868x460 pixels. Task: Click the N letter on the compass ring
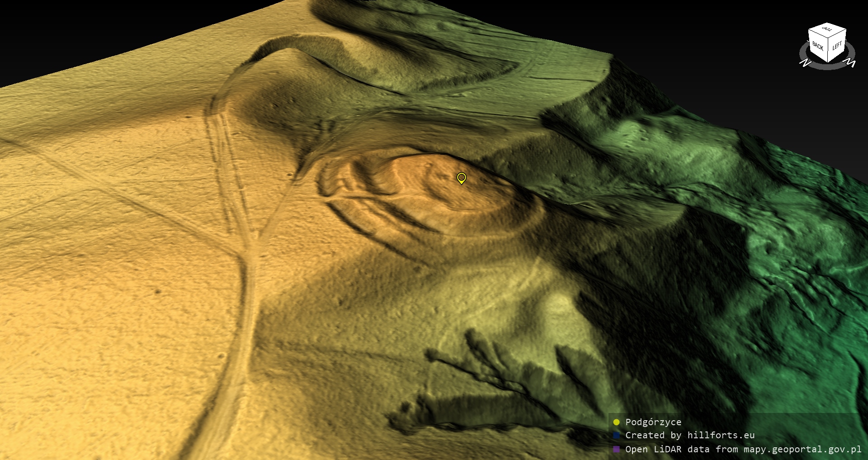tap(805, 63)
